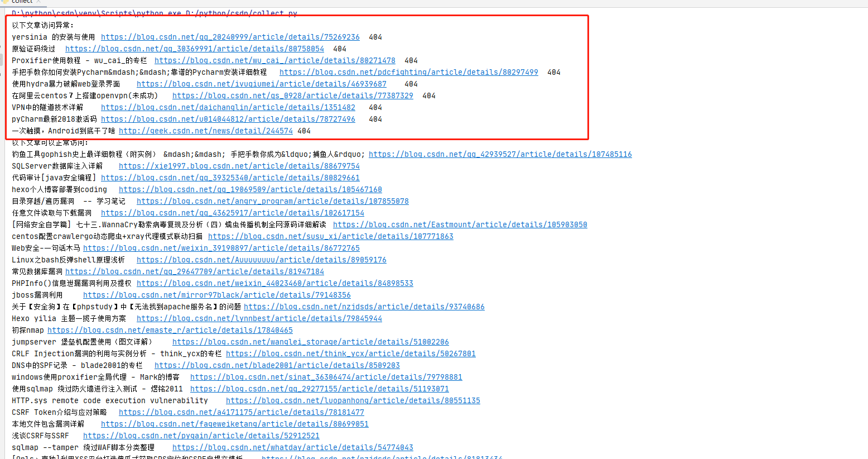
Task: Open the PHPInfo()信息泄漏 article URL
Action: tap(275, 283)
